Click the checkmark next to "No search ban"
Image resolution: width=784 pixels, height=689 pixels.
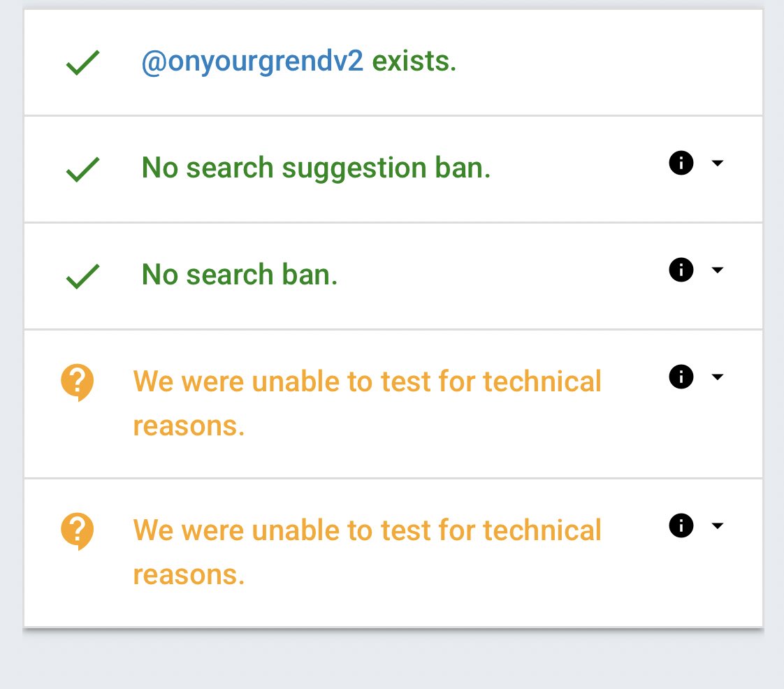82,276
